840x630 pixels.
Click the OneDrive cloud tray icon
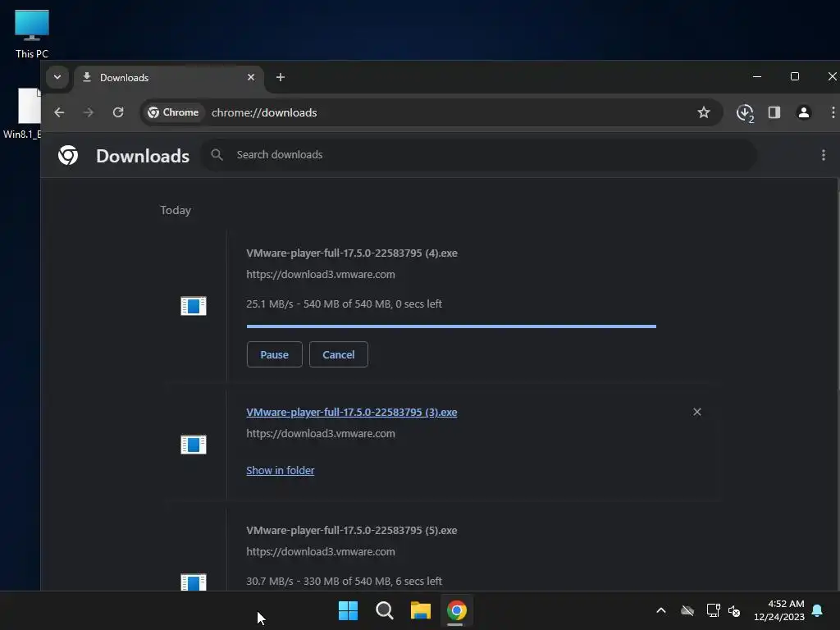click(687, 610)
